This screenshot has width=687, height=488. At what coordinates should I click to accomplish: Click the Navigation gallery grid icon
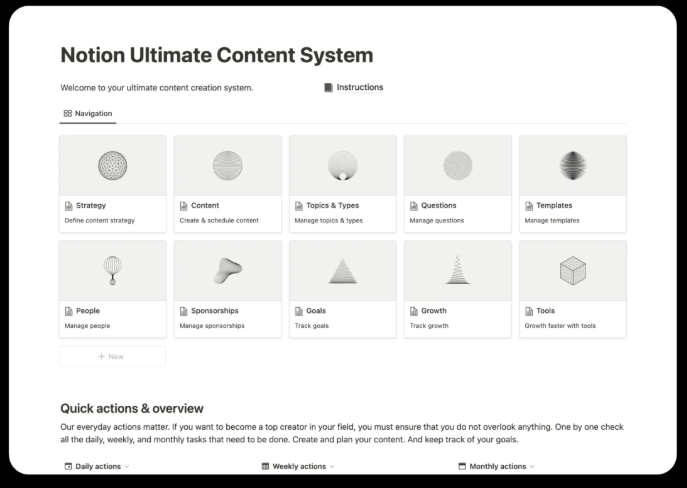pyautogui.click(x=67, y=113)
